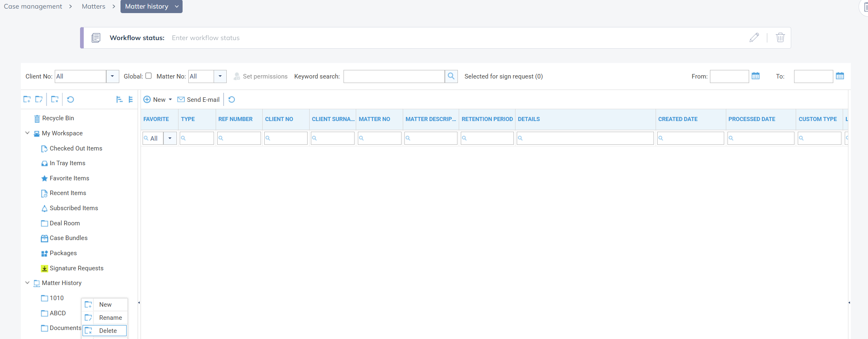Choose Delete from the context menu
Viewport: 868px width, 339px height.
point(108,331)
